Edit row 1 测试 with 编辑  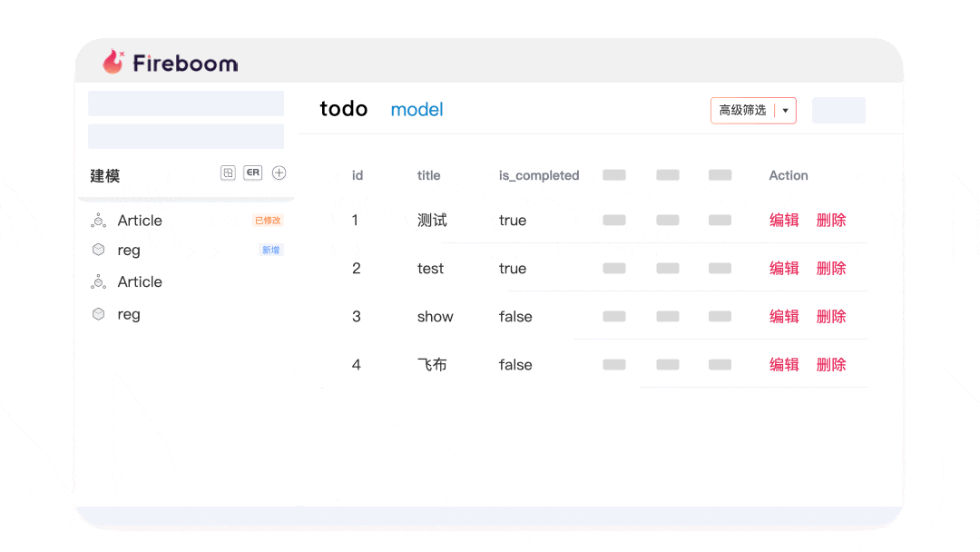(x=784, y=220)
